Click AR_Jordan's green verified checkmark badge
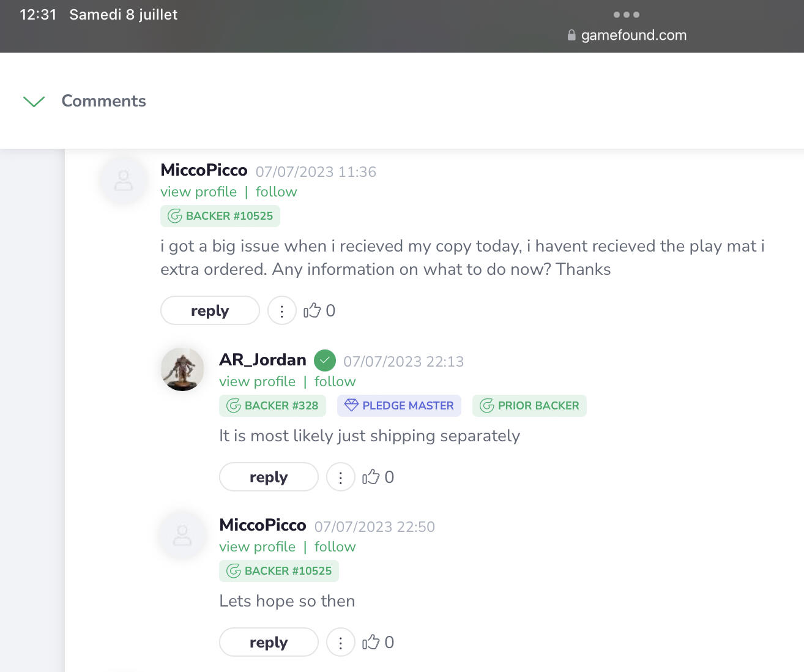The height and width of the screenshot is (672, 804). click(x=325, y=360)
